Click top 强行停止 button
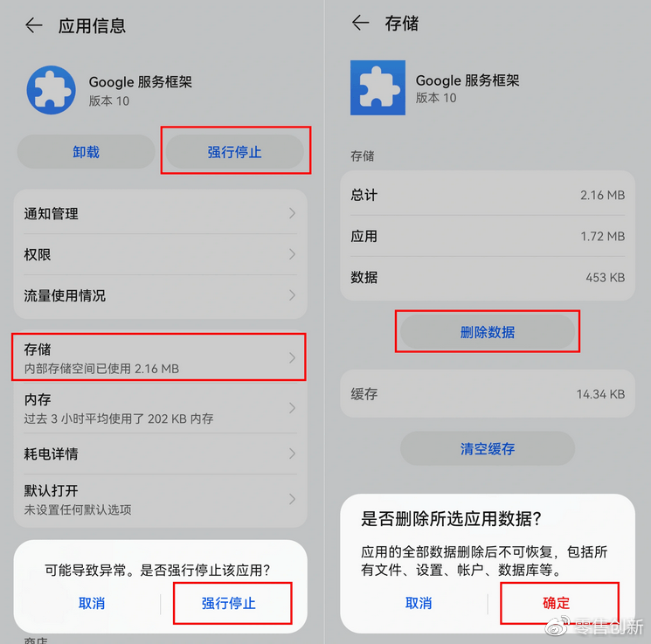Screen dimensions: 651x644 [234, 152]
